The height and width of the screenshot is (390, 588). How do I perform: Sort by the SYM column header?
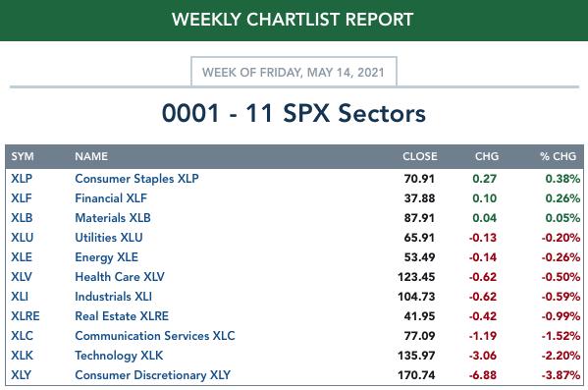pyautogui.click(x=23, y=156)
